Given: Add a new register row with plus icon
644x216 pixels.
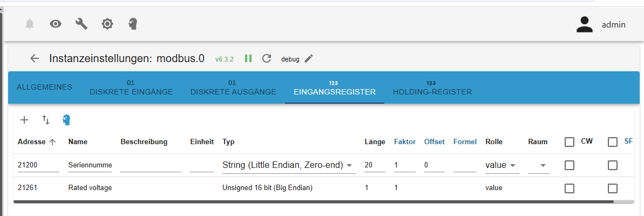Looking at the screenshot, I should click(24, 120).
